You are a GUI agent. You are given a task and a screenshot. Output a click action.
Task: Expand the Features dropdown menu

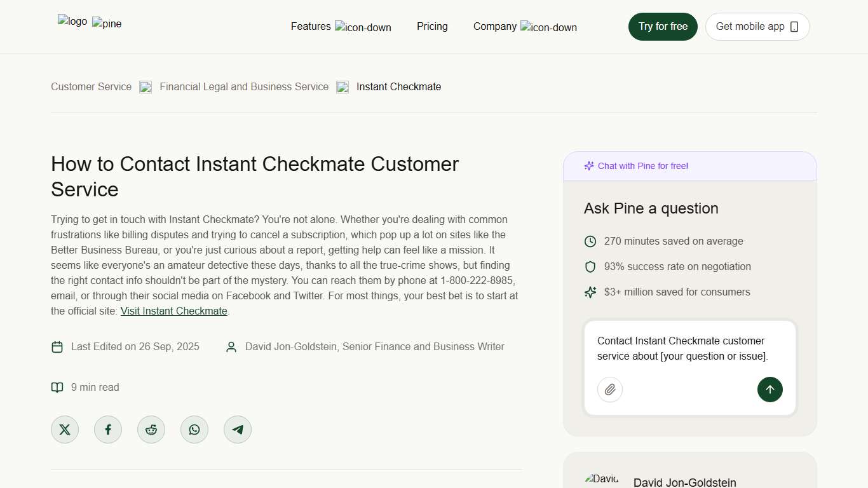(x=311, y=26)
